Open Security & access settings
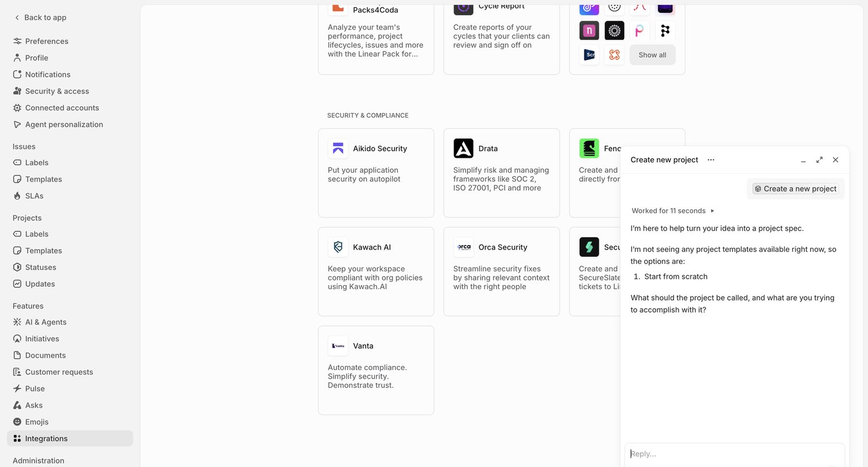This screenshot has height=467, width=868. point(70,91)
